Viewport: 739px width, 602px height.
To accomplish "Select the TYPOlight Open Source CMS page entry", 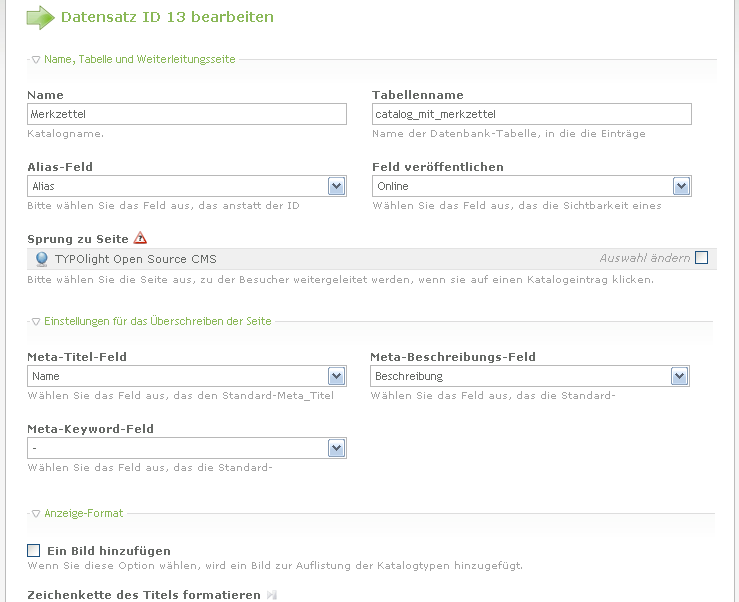I will pyautogui.click(x=136, y=259).
